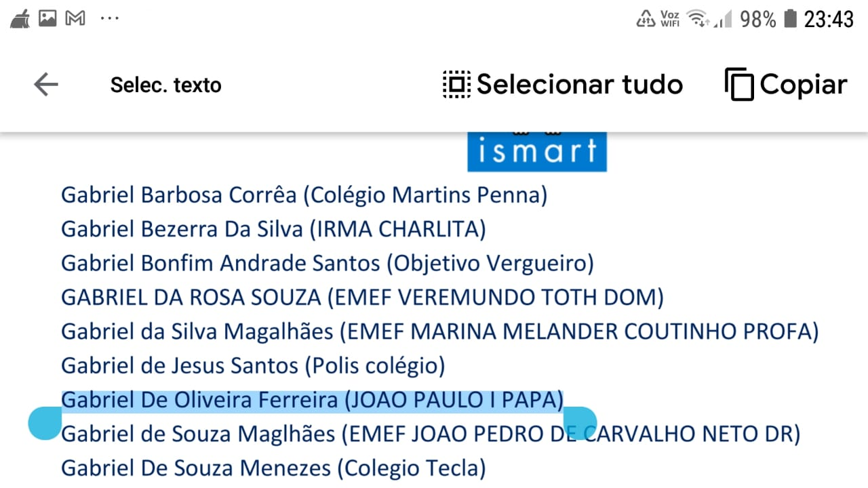Tap the back arrow icon
The height and width of the screenshot is (488, 868).
pos(46,85)
